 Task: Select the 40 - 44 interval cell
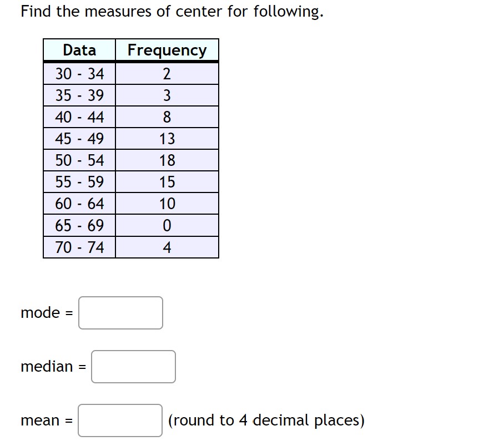click(79, 116)
